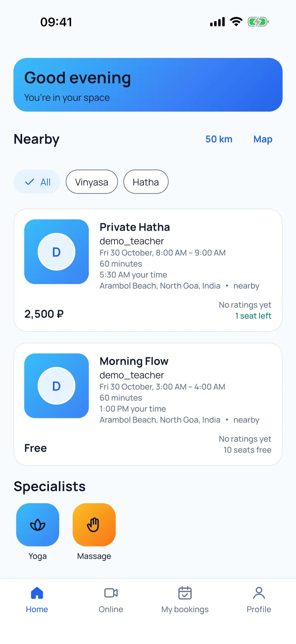Switch to the Home tab label
The width and height of the screenshot is (296, 644).
coord(37,609)
